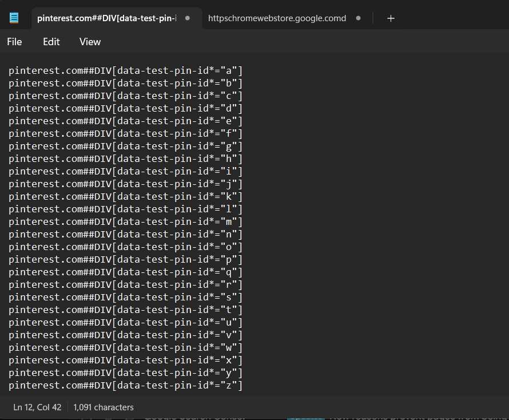Place cursor in line ending with "q"]

click(125, 272)
